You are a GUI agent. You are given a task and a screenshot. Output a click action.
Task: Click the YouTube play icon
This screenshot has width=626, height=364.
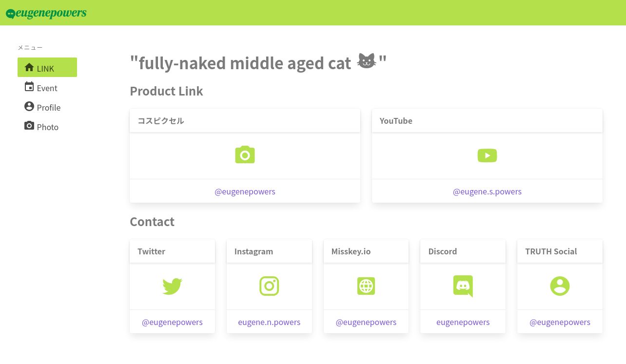pos(487,155)
